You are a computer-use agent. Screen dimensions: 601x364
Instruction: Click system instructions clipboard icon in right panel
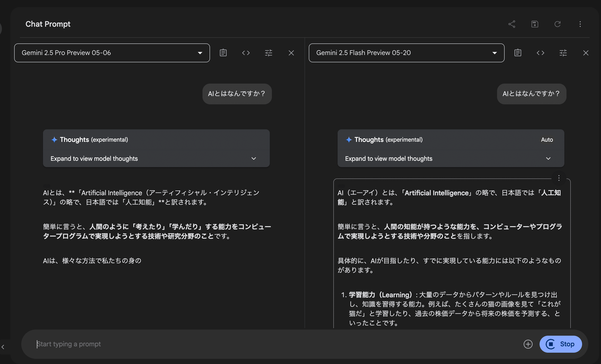[518, 53]
